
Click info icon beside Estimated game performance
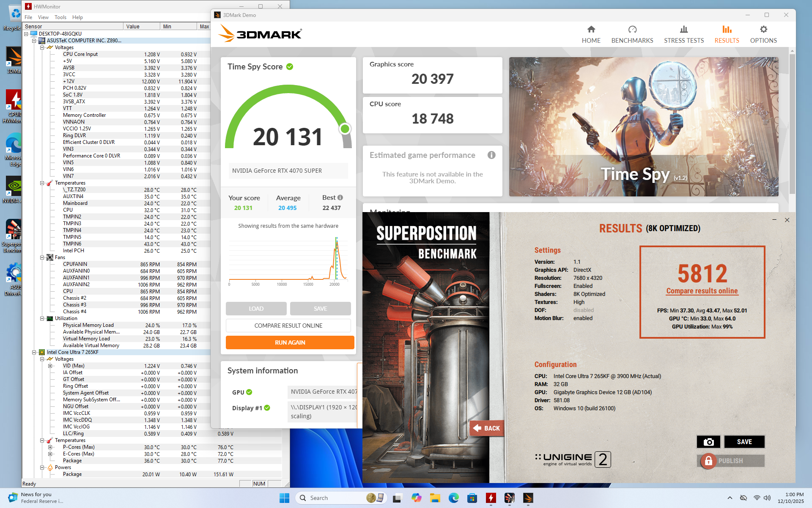point(491,155)
